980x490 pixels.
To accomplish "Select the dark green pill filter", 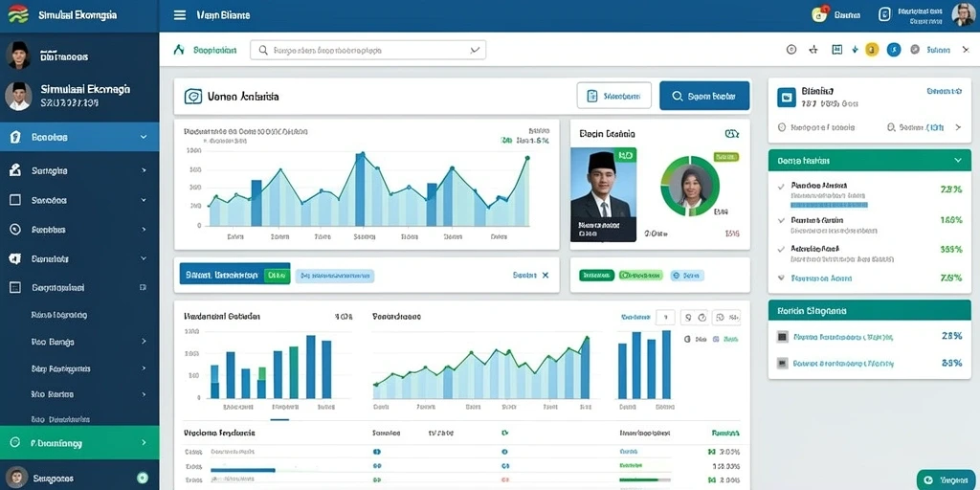I will [x=597, y=275].
